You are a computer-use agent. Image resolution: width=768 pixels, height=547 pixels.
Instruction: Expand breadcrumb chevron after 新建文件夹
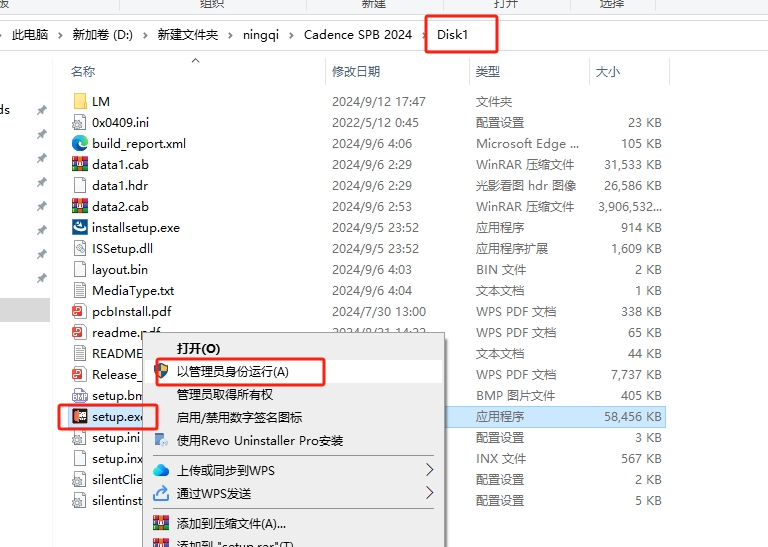pos(231,35)
